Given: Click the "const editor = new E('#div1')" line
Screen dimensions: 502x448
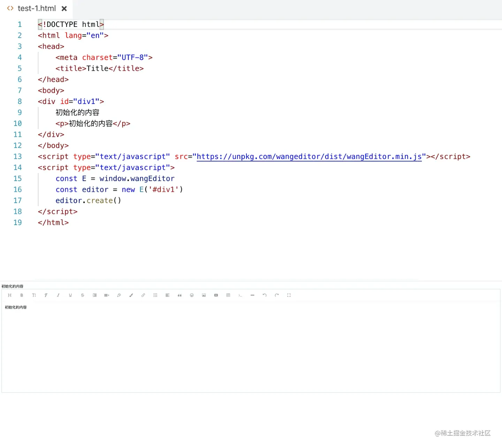Looking at the screenshot, I should [119, 189].
